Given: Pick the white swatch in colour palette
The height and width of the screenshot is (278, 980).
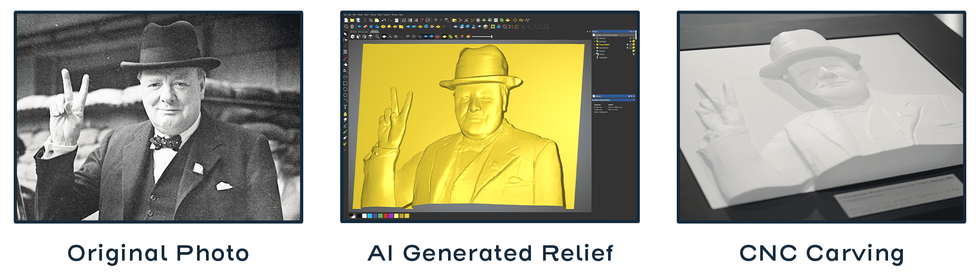Looking at the screenshot, I should tap(365, 216).
